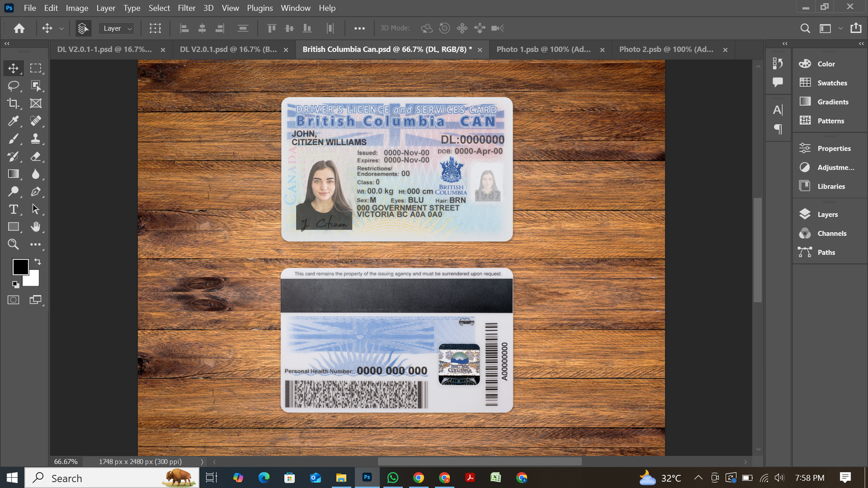Collapse the right panel dock arrows
868x488 pixels.
tap(861, 43)
